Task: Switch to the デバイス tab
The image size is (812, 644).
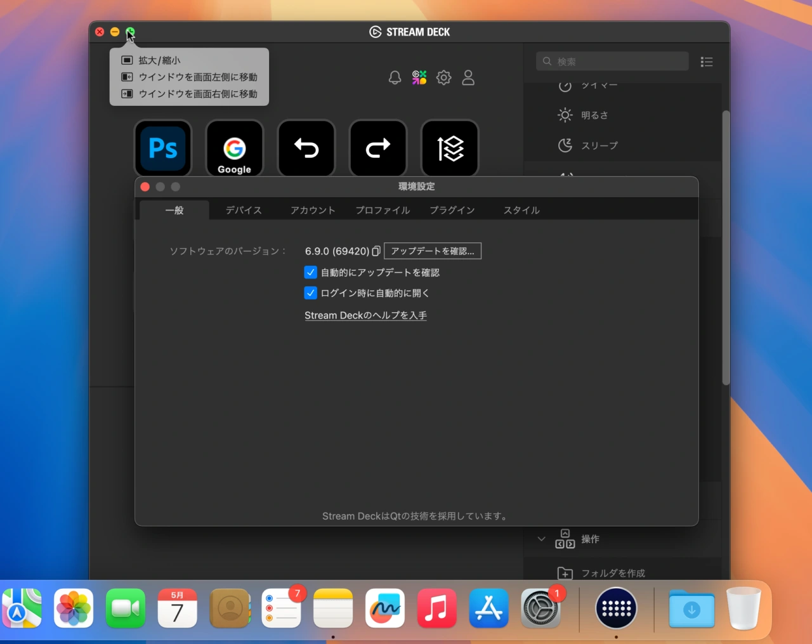Action: point(244,210)
